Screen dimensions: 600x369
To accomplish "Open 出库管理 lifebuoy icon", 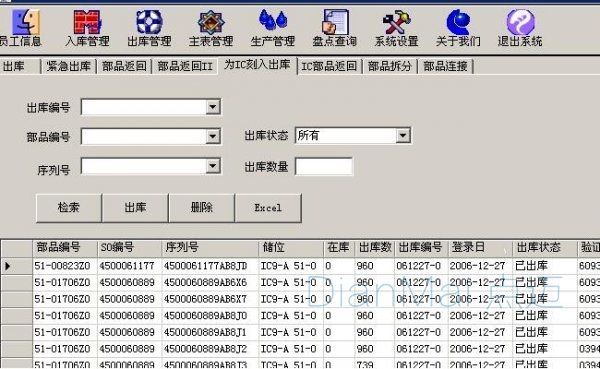I will (149, 22).
